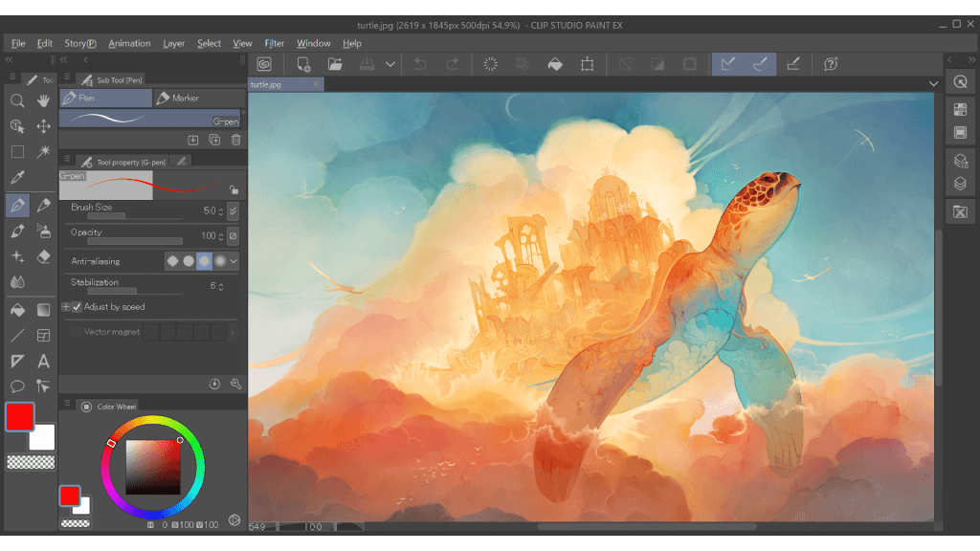The image size is (980, 551).
Task: Click the Pen sub tool group button
Action: (105, 98)
